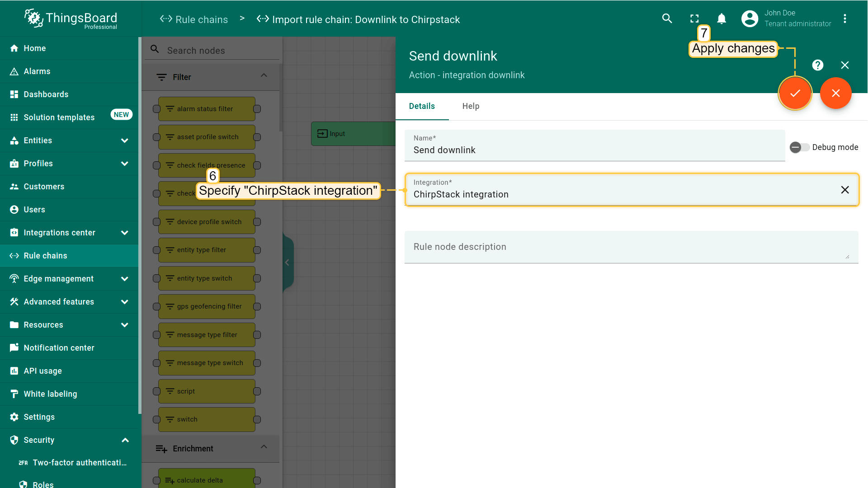Switch to the Help tab
868x488 pixels.
tap(470, 106)
